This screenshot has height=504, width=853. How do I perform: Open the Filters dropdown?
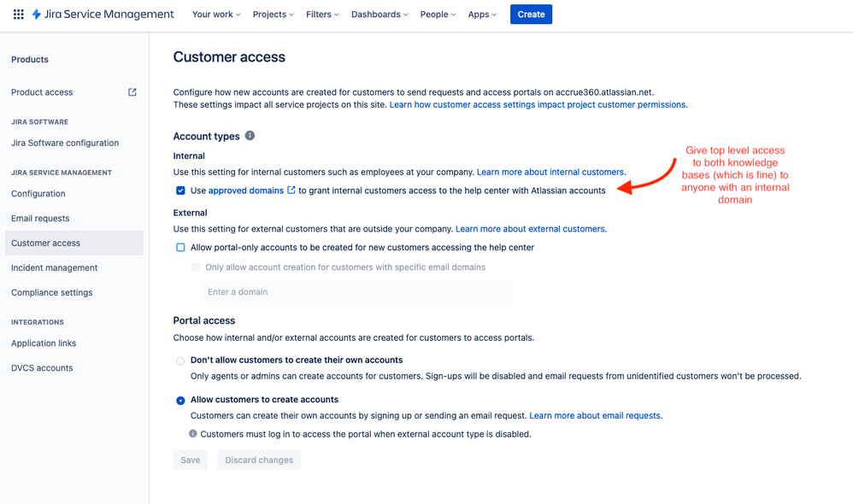point(322,15)
